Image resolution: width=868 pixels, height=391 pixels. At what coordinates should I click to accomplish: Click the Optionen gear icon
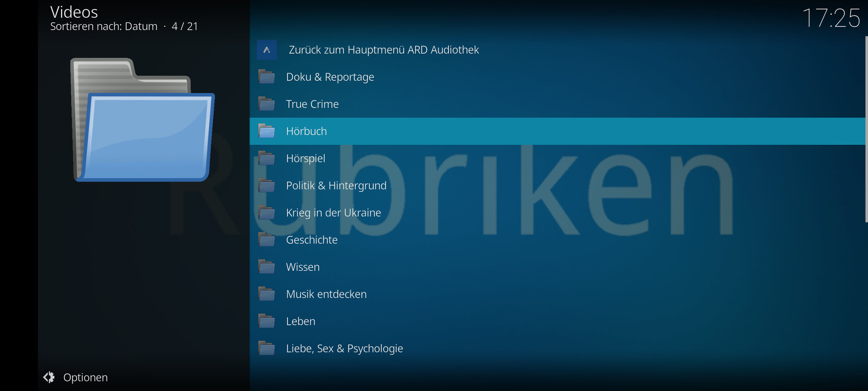49,377
